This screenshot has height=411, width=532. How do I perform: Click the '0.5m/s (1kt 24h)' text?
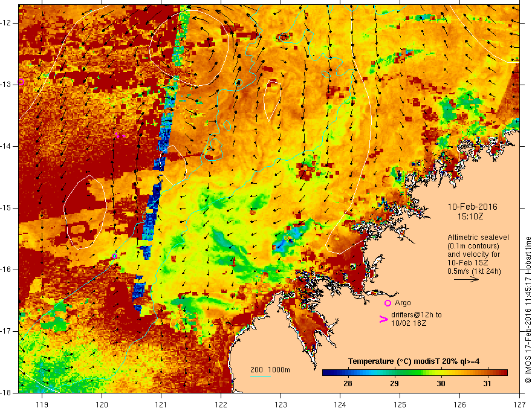pyautogui.click(x=474, y=271)
